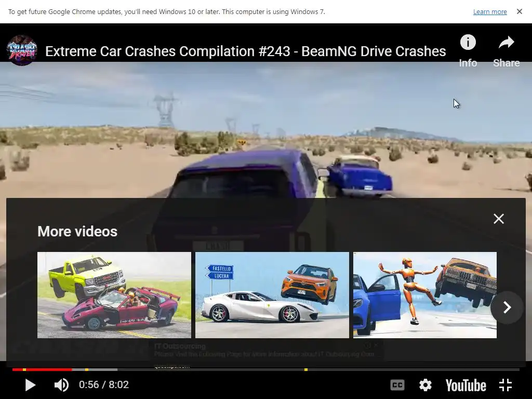The height and width of the screenshot is (399, 532).
Task: Toggle closed captions CC
Action: (x=397, y=385)
